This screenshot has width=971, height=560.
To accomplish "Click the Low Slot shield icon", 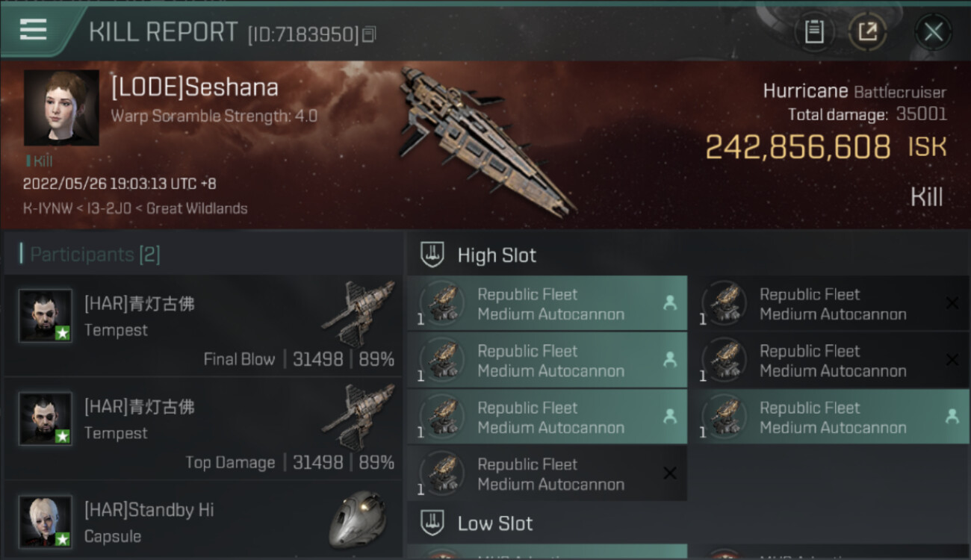I will [432, 523].
